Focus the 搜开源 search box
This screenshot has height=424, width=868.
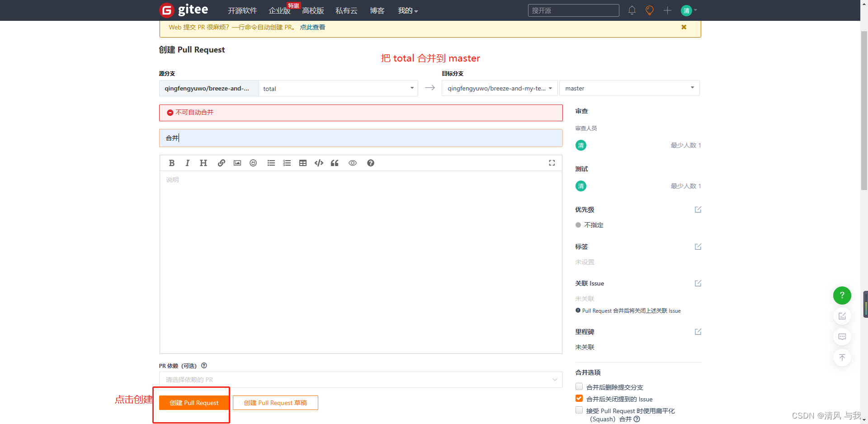(573, 10)
